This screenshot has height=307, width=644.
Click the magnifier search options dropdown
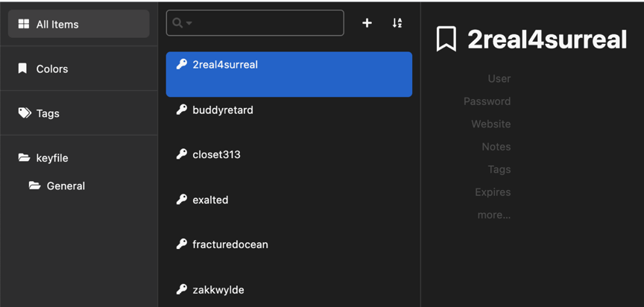[182, 23]
